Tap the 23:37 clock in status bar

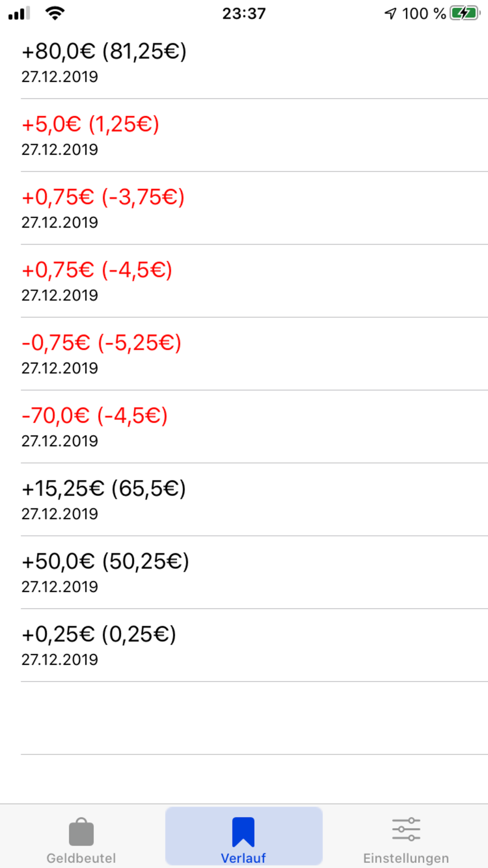point(244,13)
